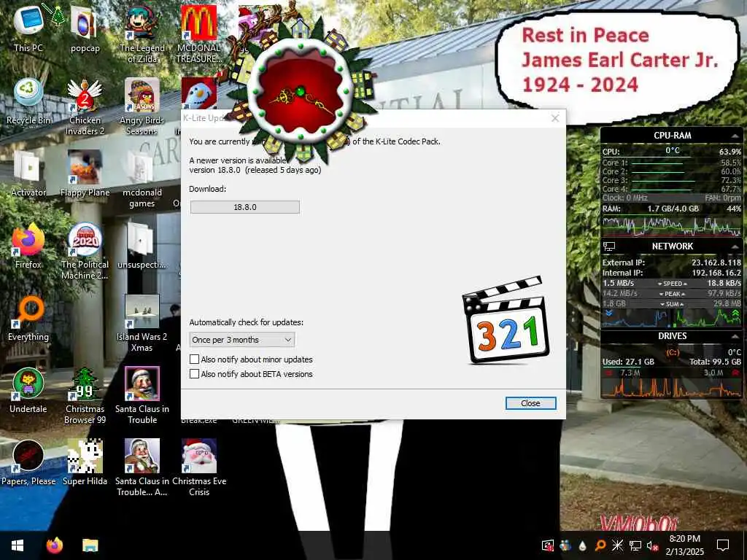Click the External IP value 23.162.8.118

coord(716,262)
